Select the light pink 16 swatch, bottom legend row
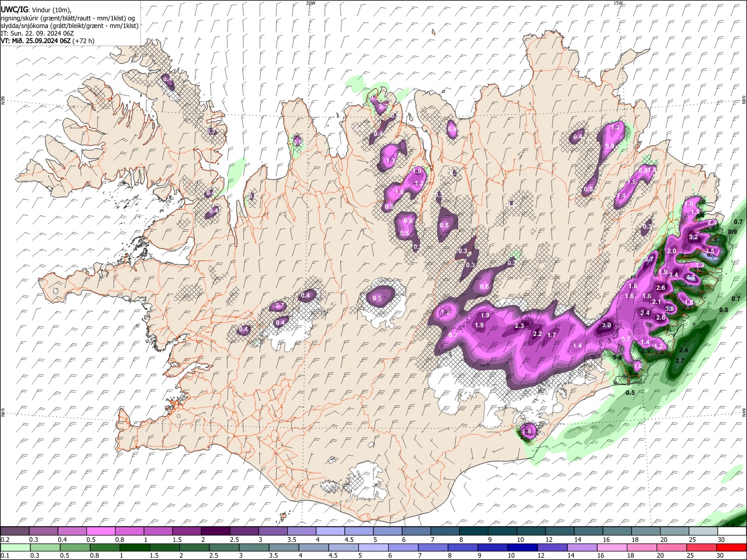Image resolution: width=747 pixels, height=560 pixels. pyautogui.click(x=612, y=548)
